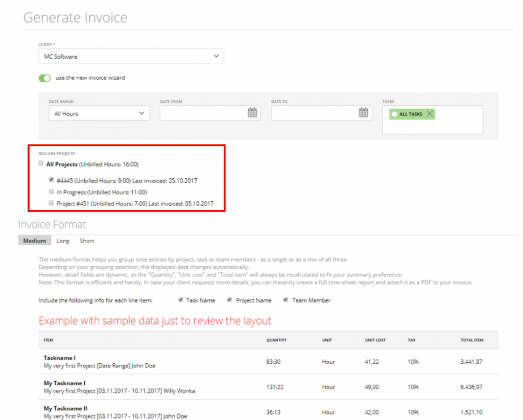Uncheck the Task Name checkbox

point(181,299)
